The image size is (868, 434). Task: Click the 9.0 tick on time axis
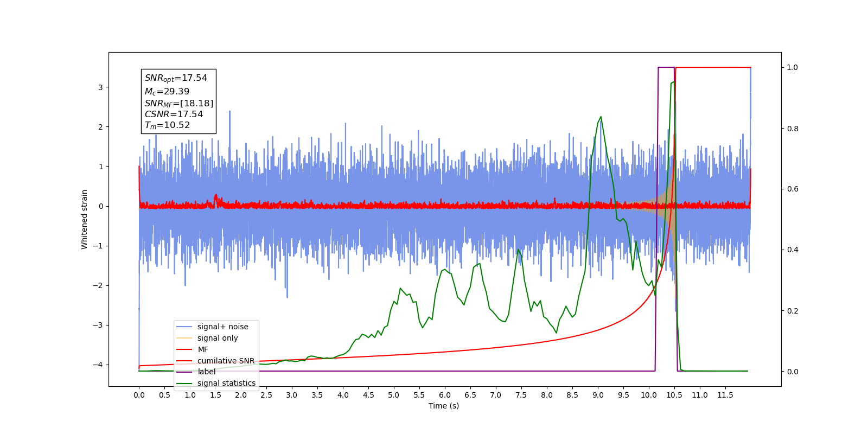pos(598,395)
